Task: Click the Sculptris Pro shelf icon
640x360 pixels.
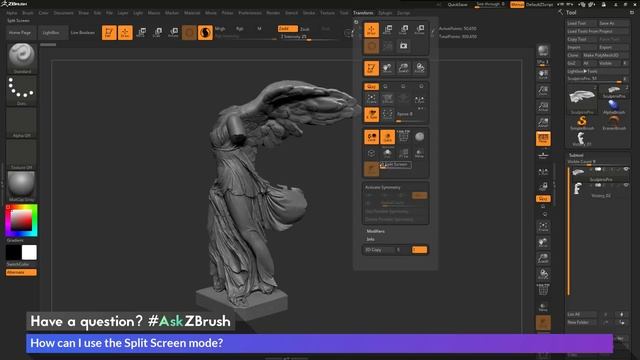Action: [x=205, y=33]
